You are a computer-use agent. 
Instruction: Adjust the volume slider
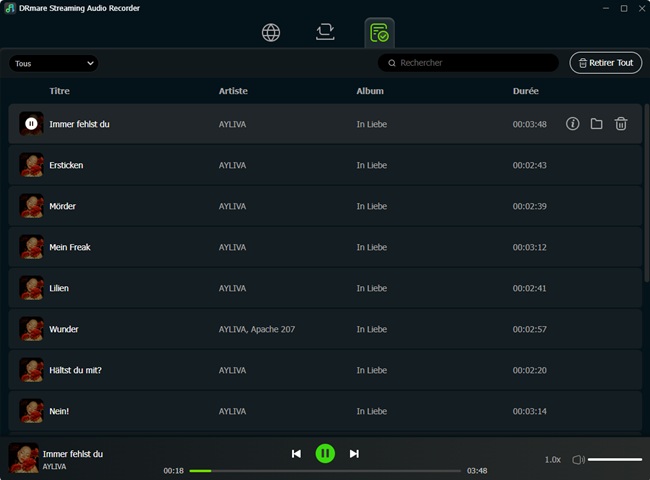(x=615, y=459)
